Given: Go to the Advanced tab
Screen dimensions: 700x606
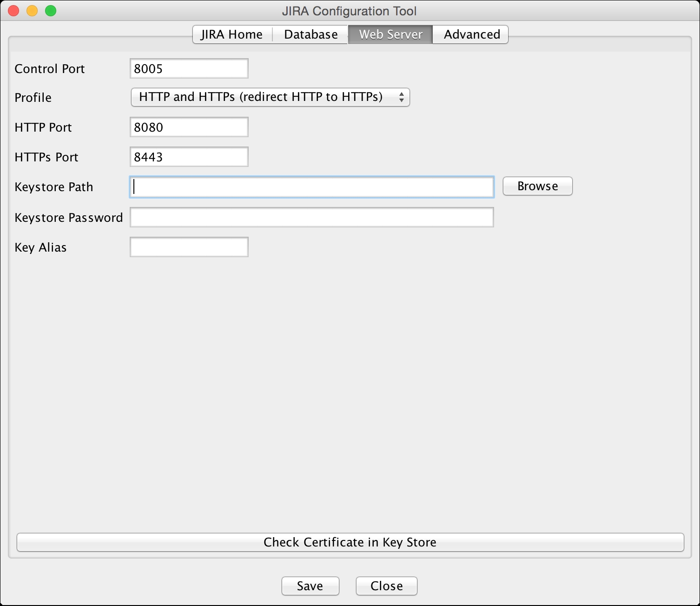Looking at the screenshot, I should pos(470,34).
